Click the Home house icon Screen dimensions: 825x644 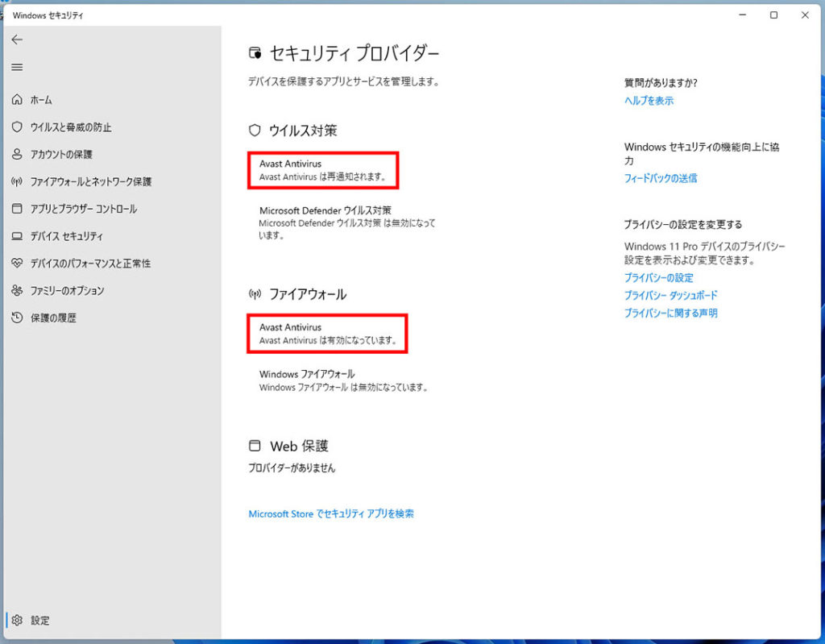coord(17,100)
